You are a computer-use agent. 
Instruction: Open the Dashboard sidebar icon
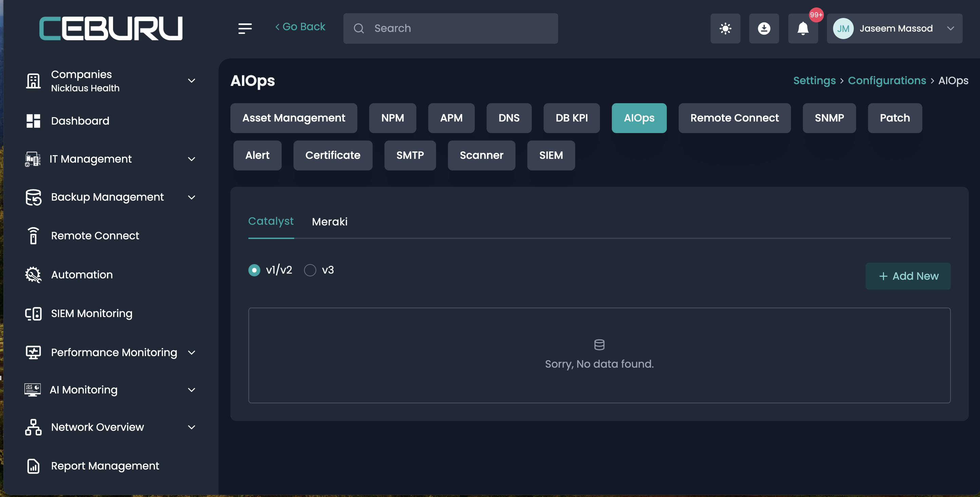point(33,121)
